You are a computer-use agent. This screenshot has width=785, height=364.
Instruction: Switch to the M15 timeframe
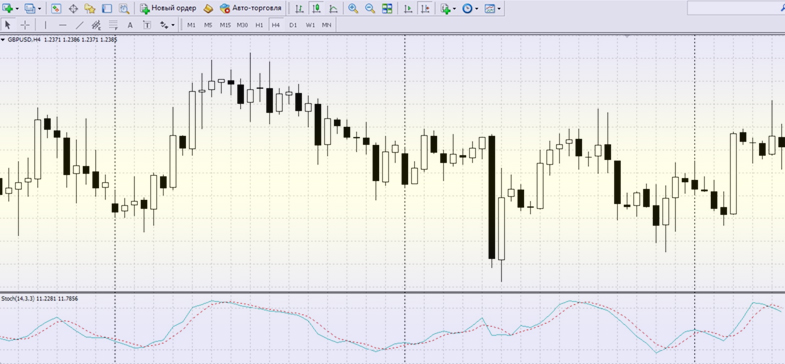click(225, 25)
